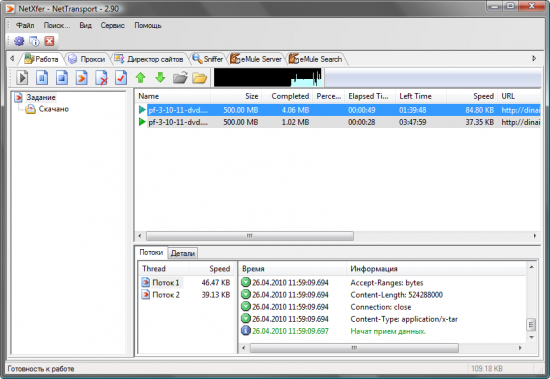Click the red checkmark document icon
Image resolution: width=550 pixels, height=379 pixels.
(x=121, y=78)
